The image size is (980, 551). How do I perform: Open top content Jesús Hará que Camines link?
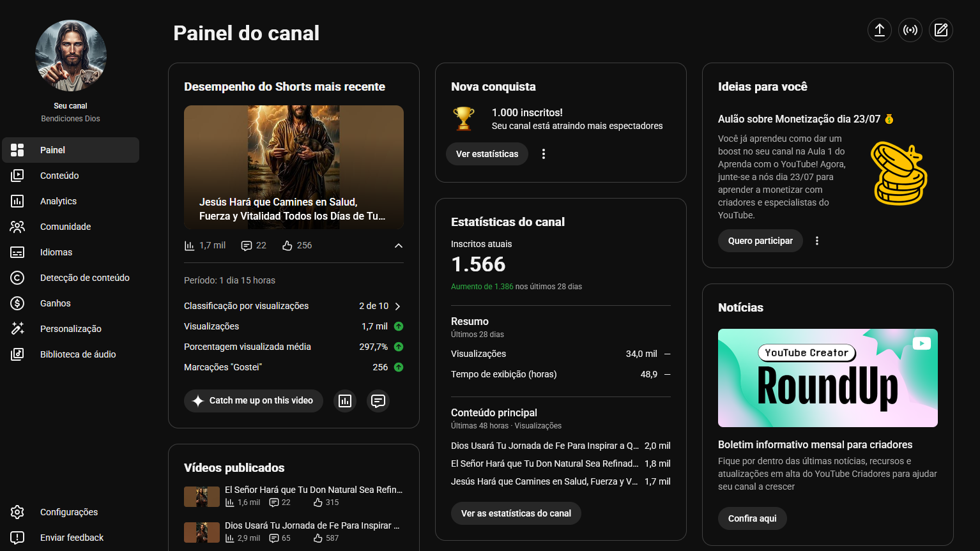point(544,481)
